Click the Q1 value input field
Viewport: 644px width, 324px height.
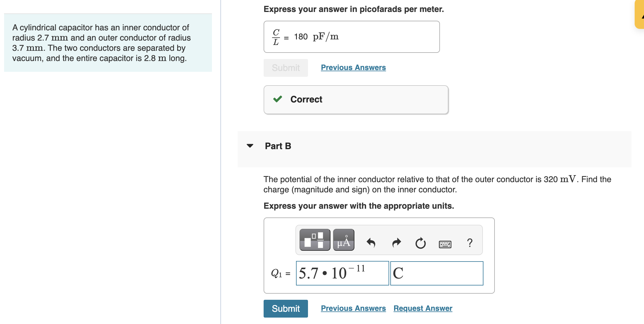pyautogui.click(x=342, y=273)
